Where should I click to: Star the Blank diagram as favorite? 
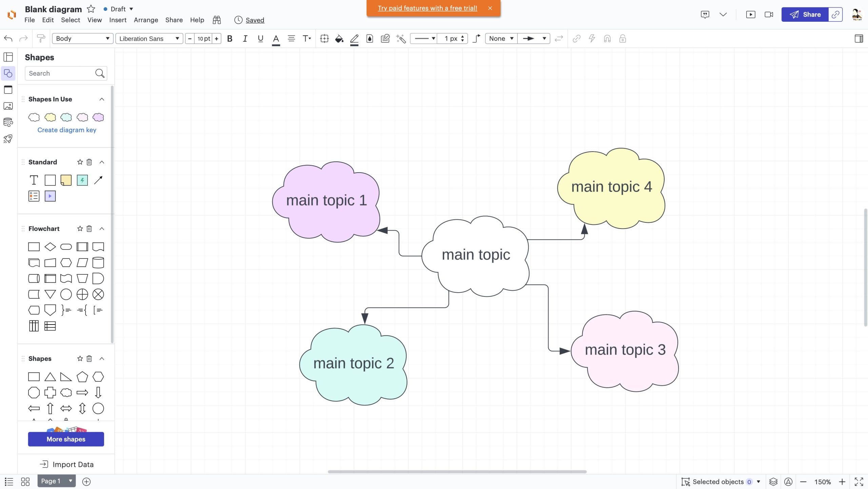coord(91,9)
